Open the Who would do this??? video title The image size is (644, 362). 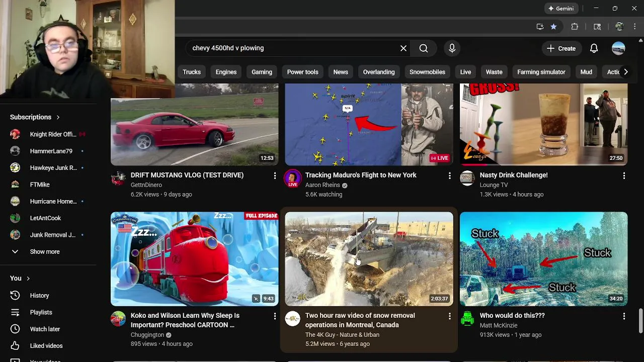512,315
